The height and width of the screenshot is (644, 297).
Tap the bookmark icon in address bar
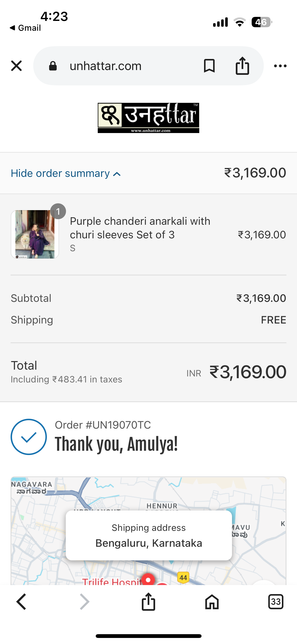[x=209, y=66]
